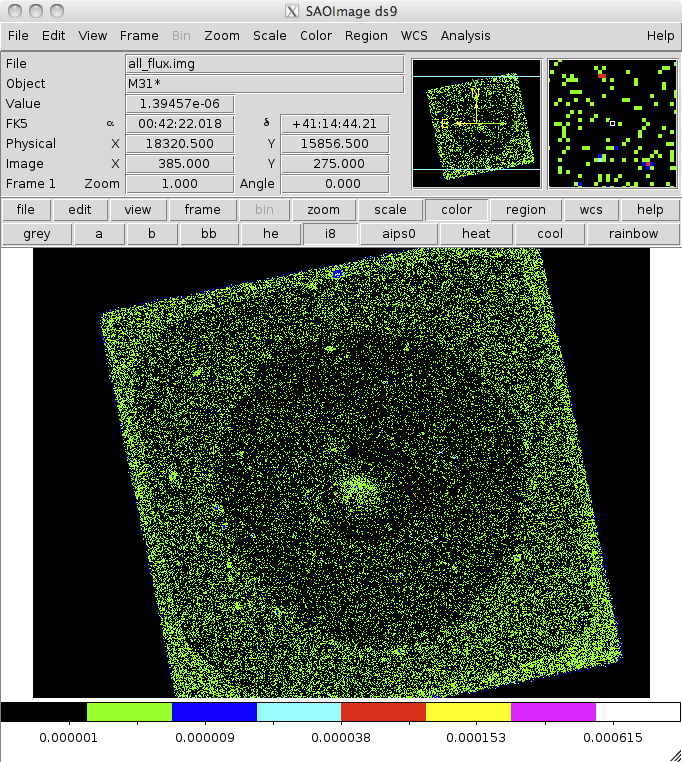The width and height of the screenshot is (682, 762).
Task: Select the 'wcs' button bar category
Action: (584, 210)
